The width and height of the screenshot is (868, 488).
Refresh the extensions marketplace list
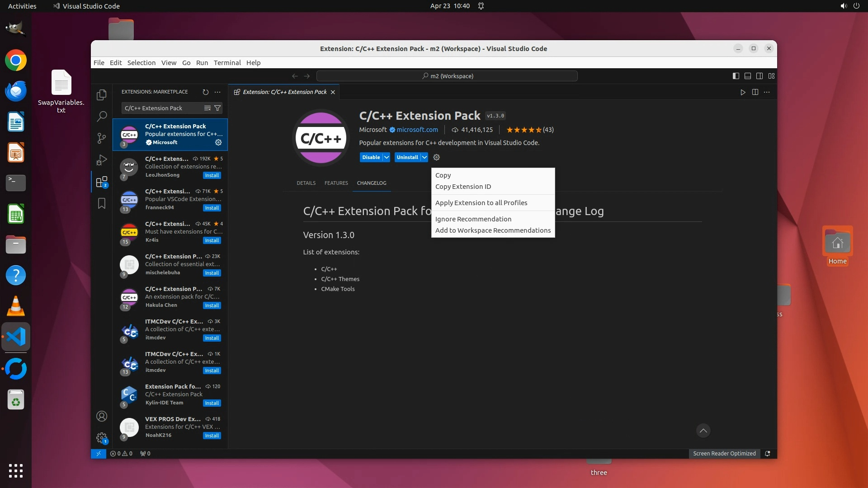coord(206,92)
